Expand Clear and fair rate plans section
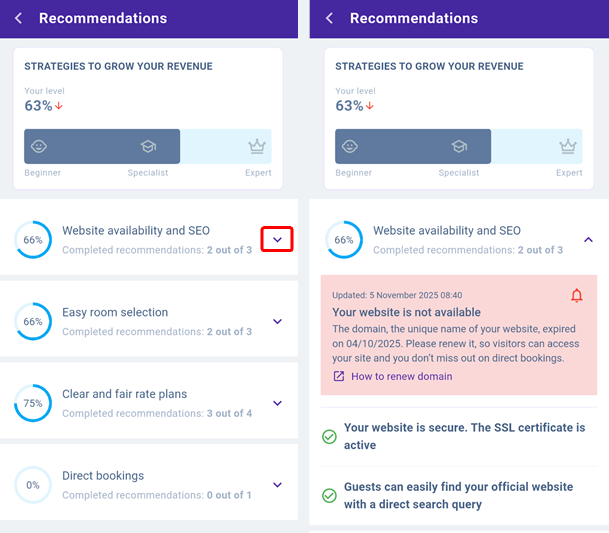609x533 pixels. 277,403
